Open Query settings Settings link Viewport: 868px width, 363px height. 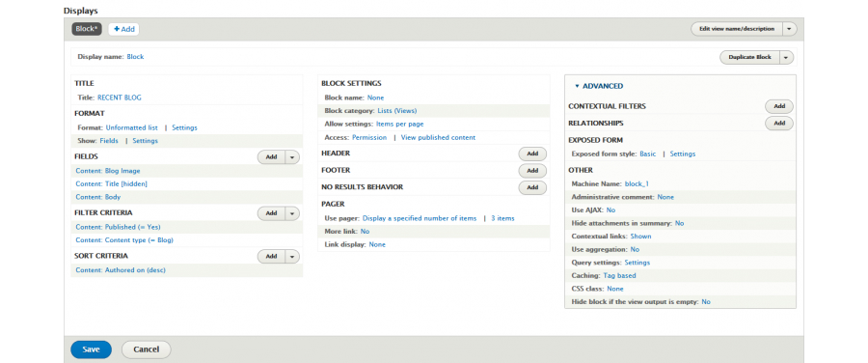(x=637, y=263)
